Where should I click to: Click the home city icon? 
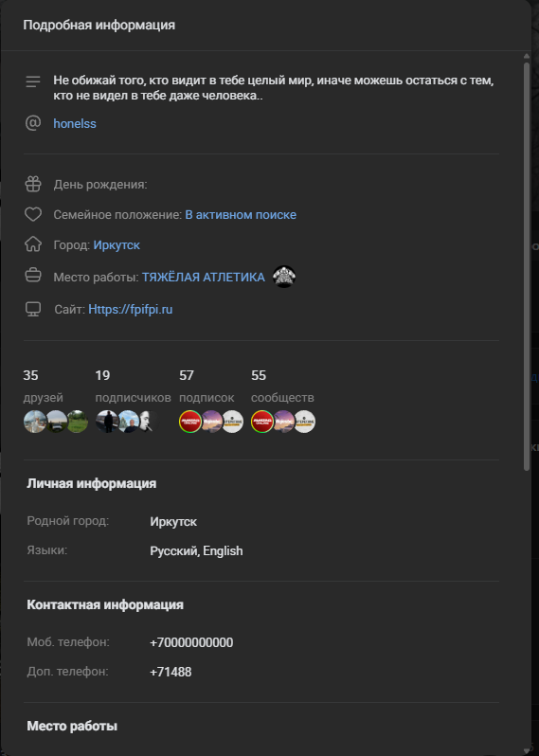tap(33, 244)
